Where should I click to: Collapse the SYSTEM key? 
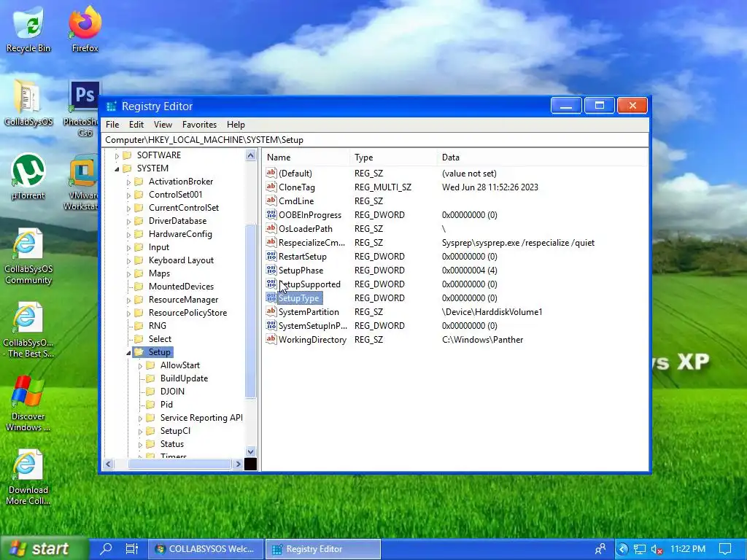pyautogui.click(x=117, y=169)
